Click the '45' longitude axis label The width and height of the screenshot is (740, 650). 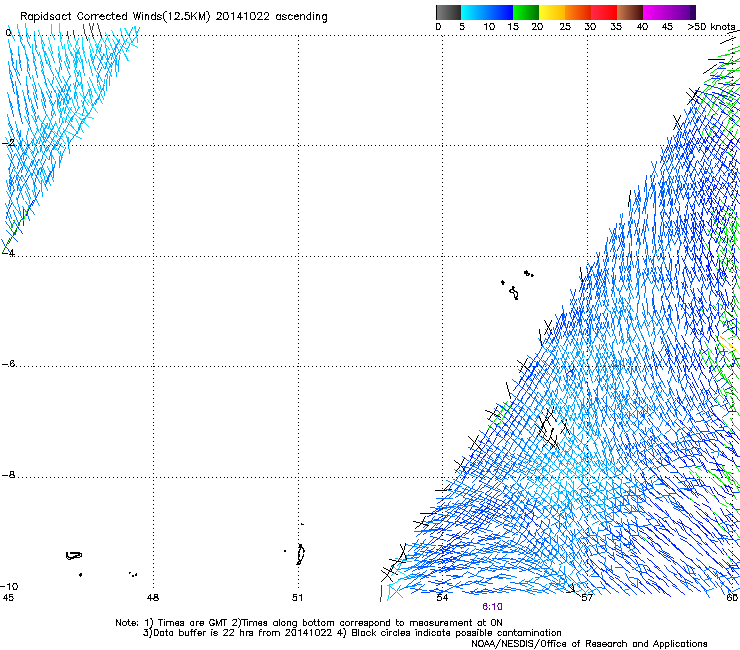coord(8,598)
